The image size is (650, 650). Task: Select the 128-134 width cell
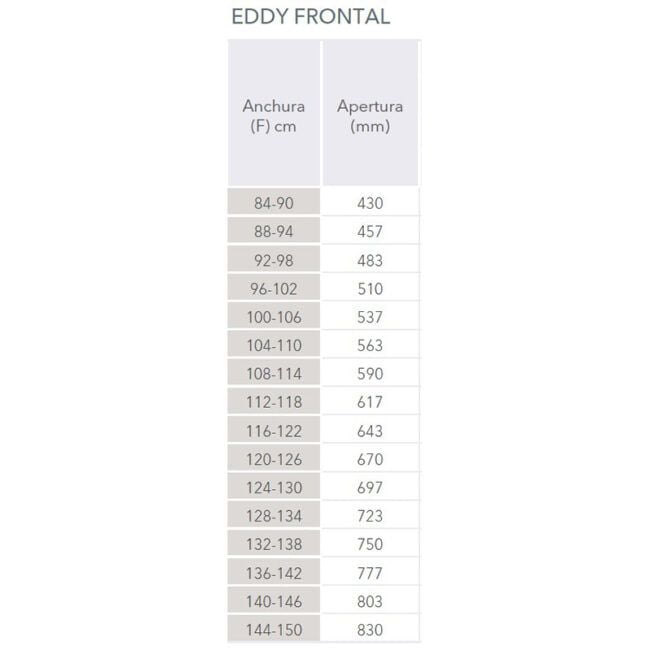[274, 515]
